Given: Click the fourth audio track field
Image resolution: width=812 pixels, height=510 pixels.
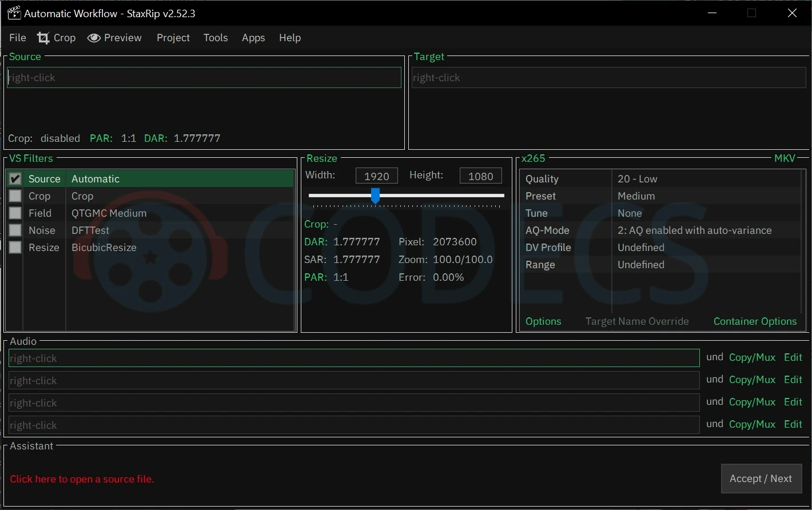Looking at the screenshot, I should (x=354, y=425).
